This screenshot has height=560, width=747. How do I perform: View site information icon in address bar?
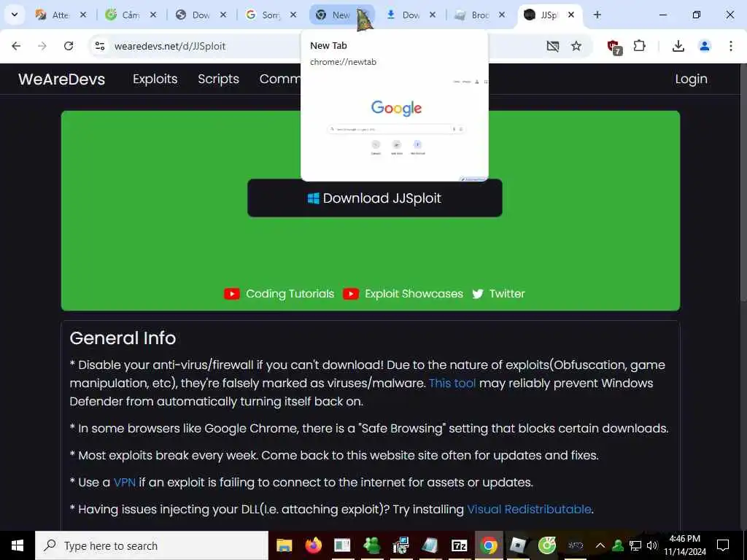pos(99,46)
